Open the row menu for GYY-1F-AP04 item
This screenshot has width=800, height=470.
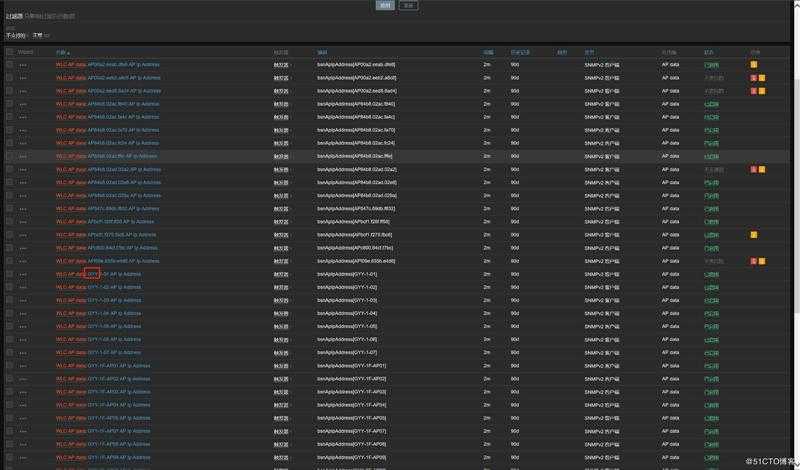(23, 405)
